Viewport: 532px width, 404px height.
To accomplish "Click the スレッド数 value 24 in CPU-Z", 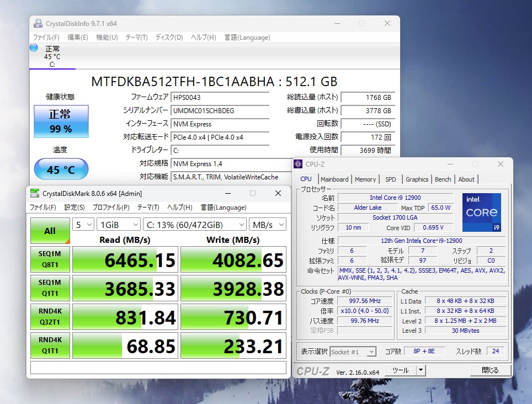I will [496, 351].
